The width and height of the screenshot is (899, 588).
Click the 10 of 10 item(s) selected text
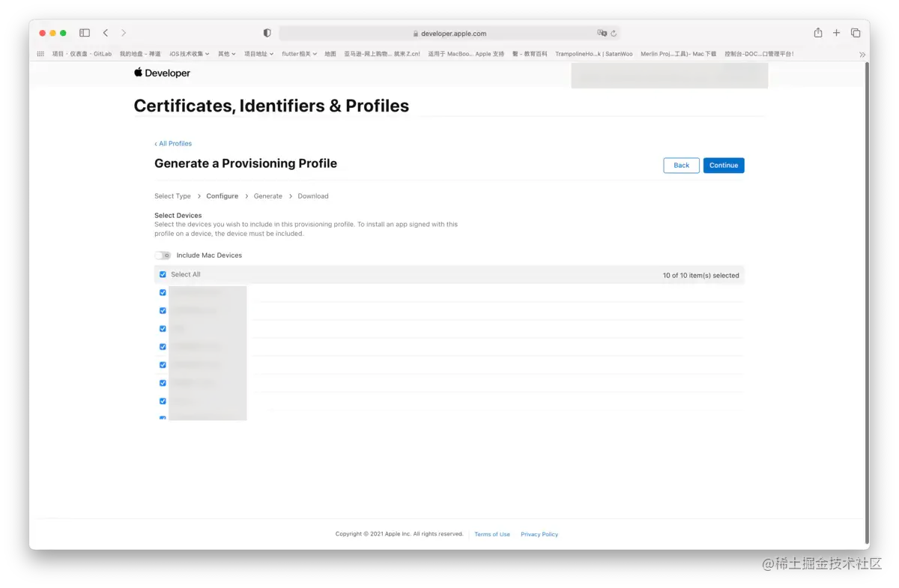pos(700,275)
